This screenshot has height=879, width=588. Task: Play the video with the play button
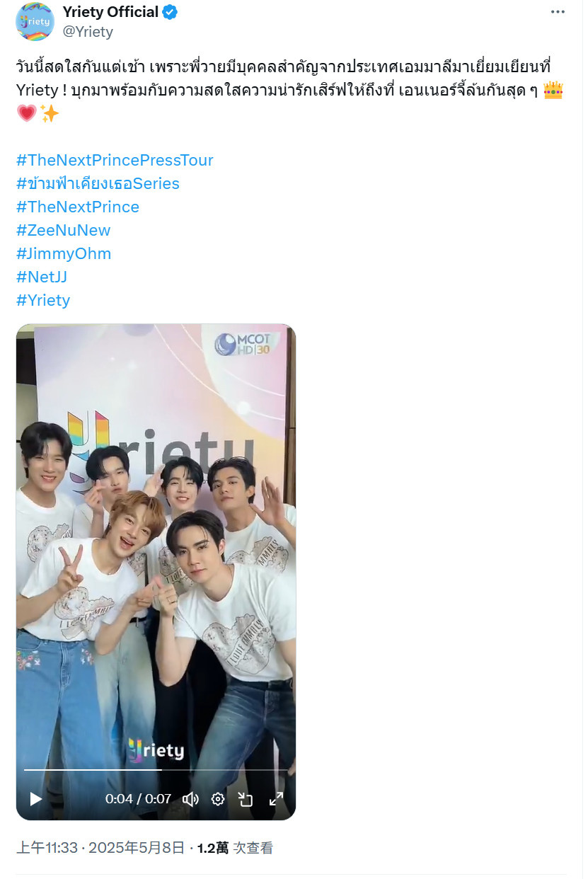pyautogui.click(x=36, y=799)
